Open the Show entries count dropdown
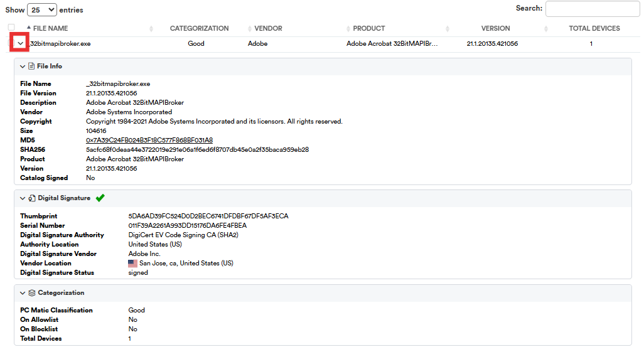The image size is (644, 352). [42, 10]
